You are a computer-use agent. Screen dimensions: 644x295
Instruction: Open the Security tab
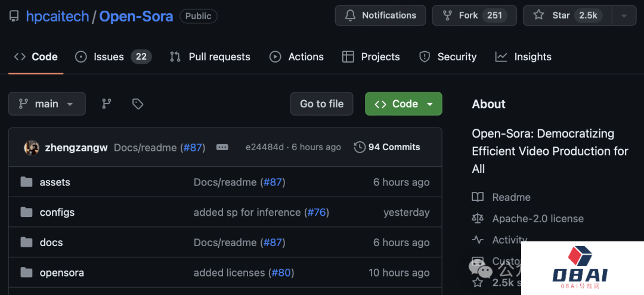tap(448, 57)
